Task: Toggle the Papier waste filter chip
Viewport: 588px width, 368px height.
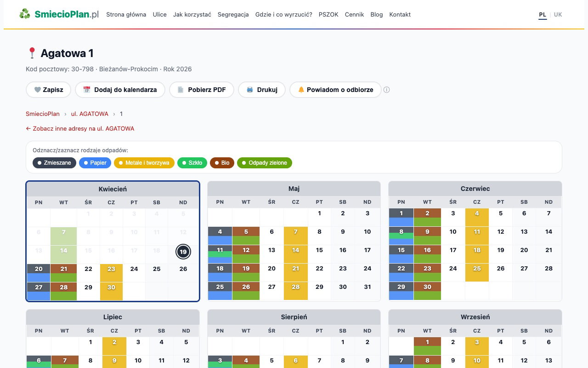Action: click(x=95, y=163)
